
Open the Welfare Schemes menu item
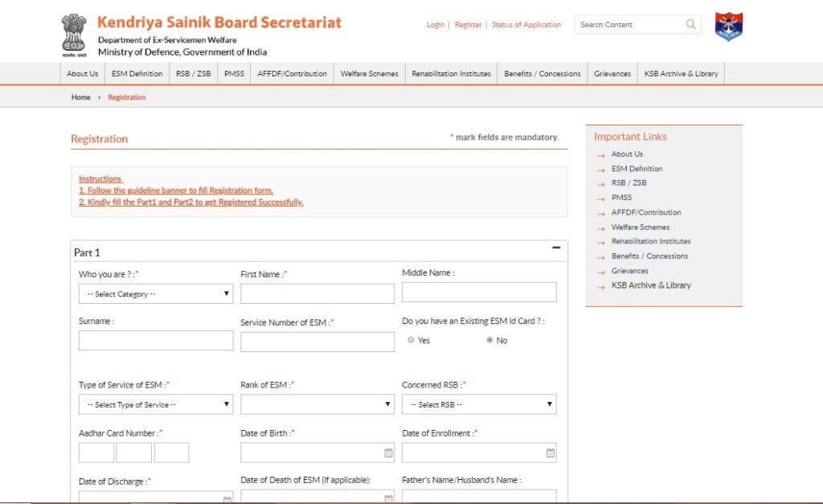click(x=369, y=73)
